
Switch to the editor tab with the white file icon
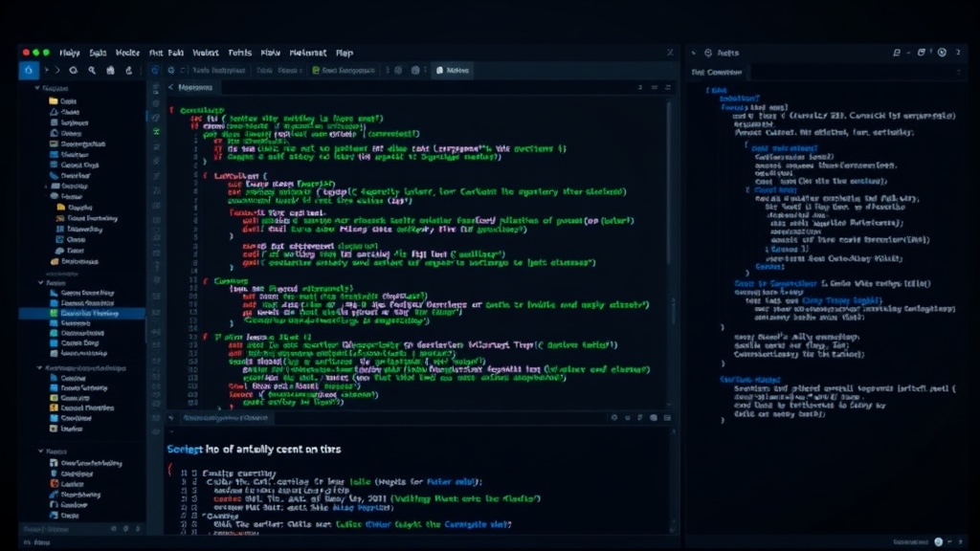[453, 71]
